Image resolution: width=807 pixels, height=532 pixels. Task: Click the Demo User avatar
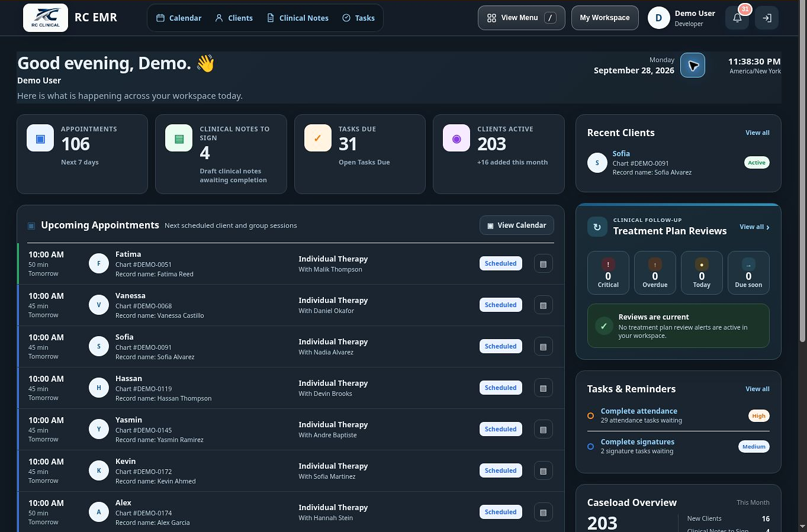pos(658,18)
